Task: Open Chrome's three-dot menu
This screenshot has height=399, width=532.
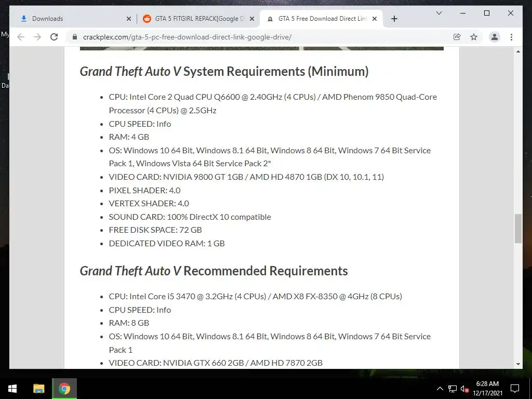Action: 511,37
